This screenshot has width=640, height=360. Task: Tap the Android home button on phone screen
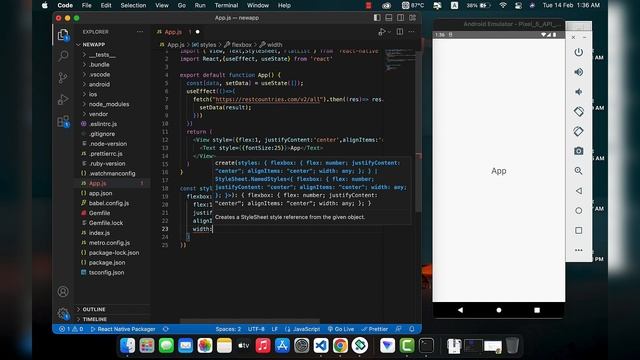[498, 310]
